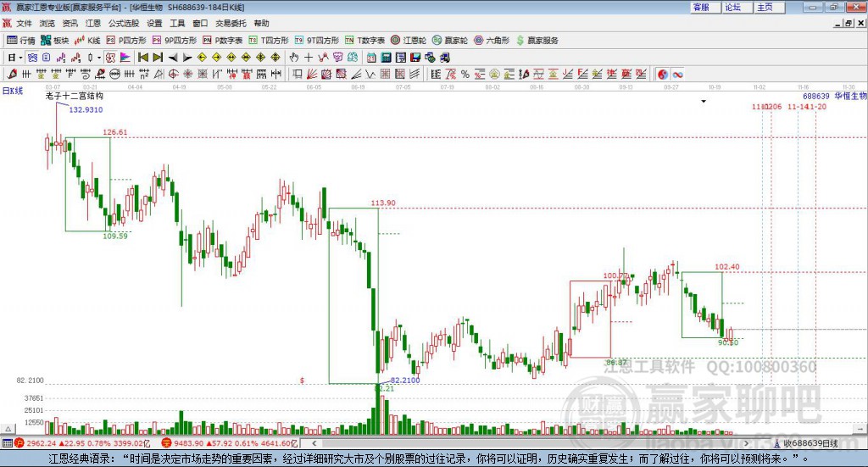Click the volume pane up-triangle button

(x=8, y=429)
